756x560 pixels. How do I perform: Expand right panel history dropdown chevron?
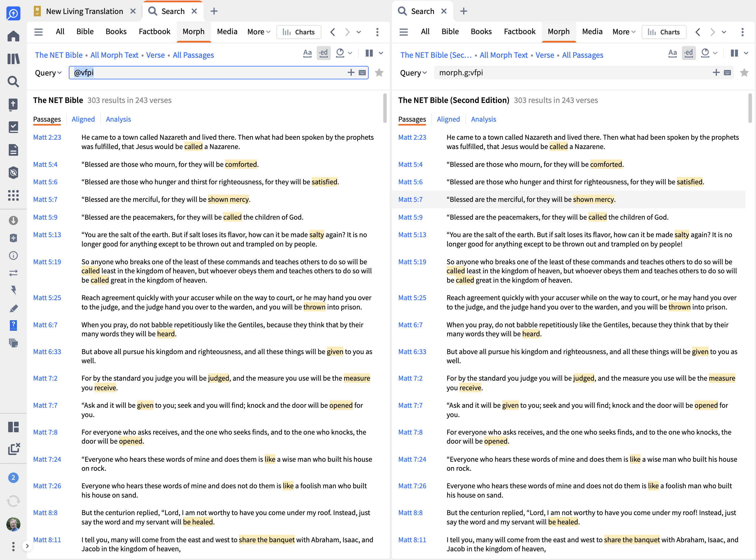[x=724, y=32]
